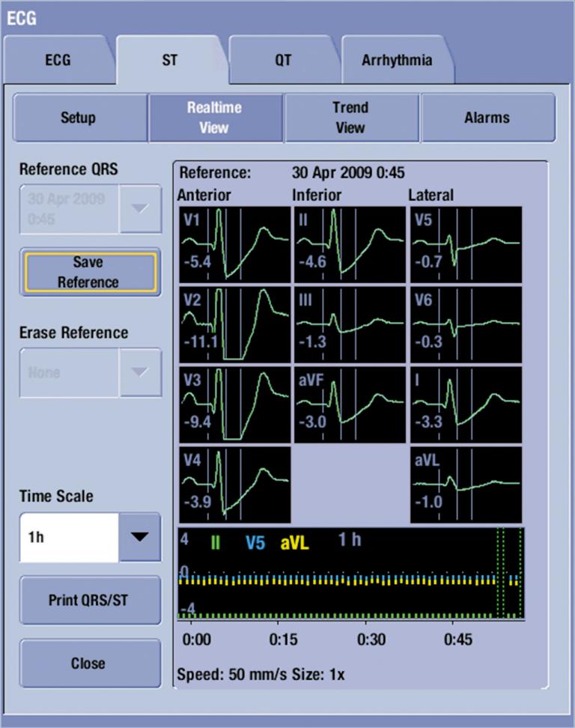Select the V6 waveform tile

(466, 324)
